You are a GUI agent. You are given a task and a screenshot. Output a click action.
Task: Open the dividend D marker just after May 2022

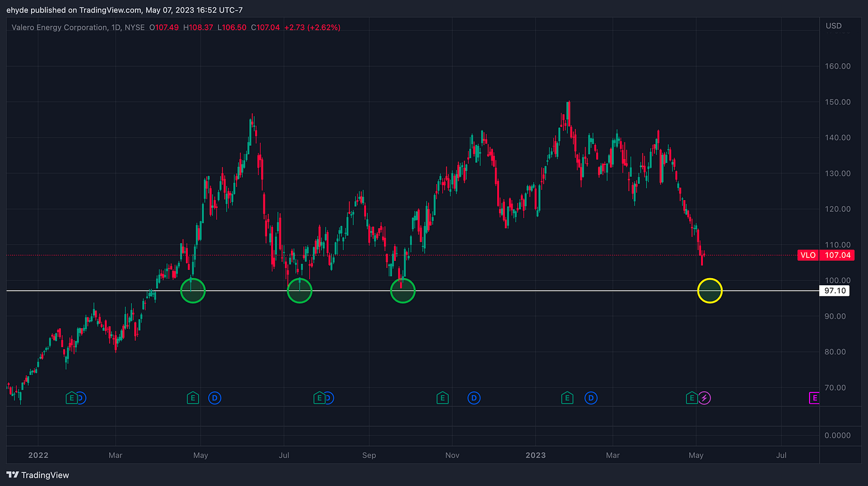point(214,398)
